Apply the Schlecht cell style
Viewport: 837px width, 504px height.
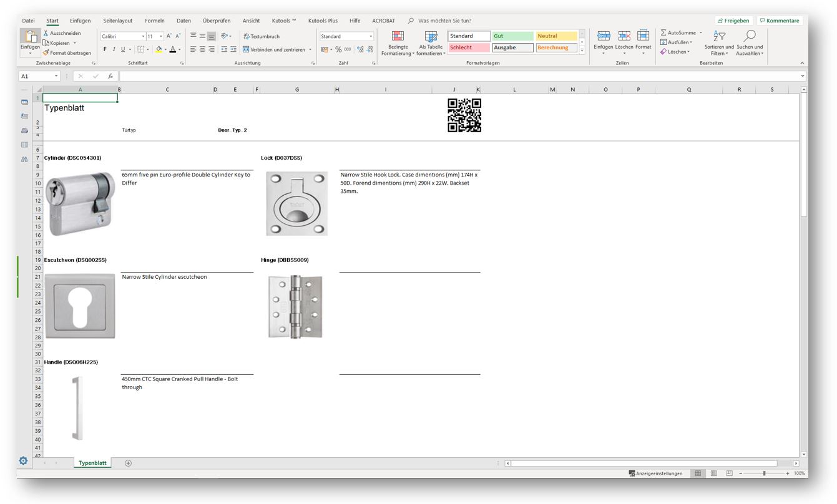[469, 47]
